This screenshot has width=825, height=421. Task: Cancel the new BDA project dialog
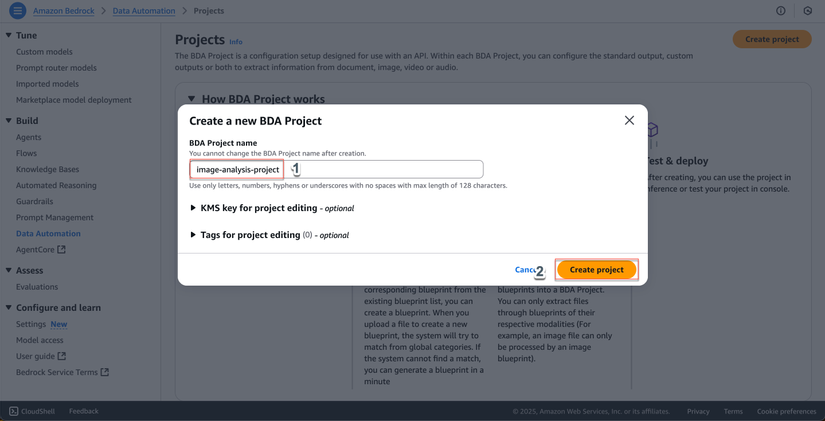pyautogui.click(x=524, y=269)
